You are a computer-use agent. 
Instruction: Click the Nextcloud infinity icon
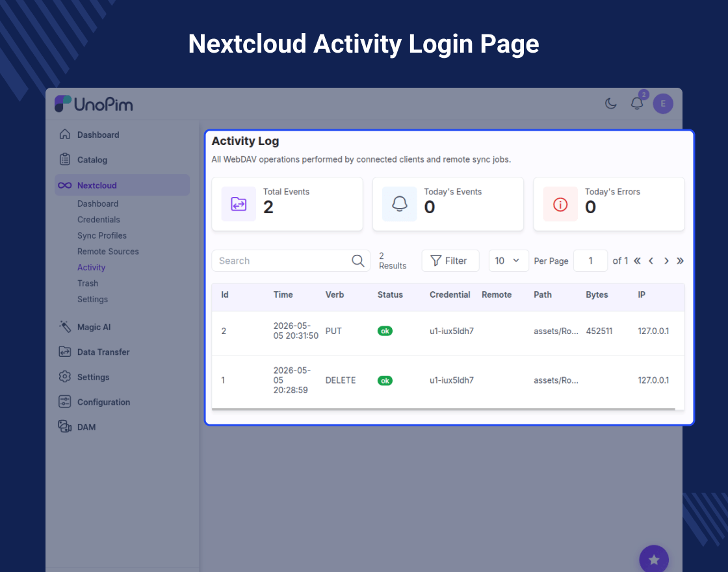[x=64, y=185]
